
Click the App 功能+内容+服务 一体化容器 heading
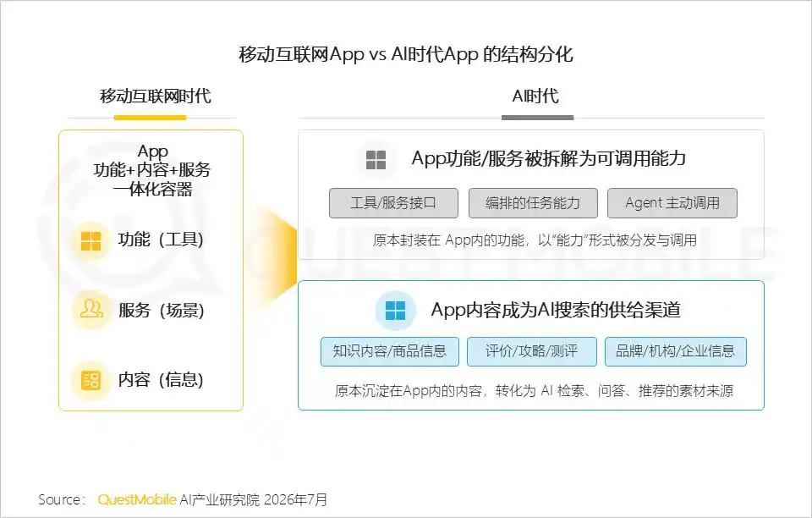tap(152, 170)
